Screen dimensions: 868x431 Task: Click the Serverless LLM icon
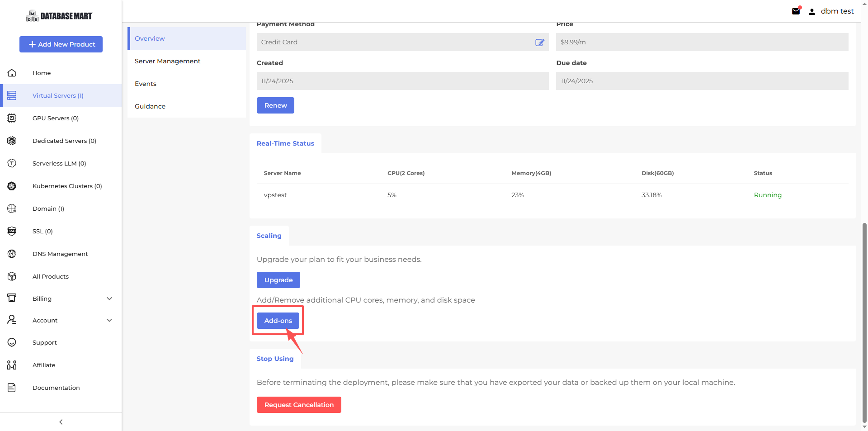(x=12, y=163)
